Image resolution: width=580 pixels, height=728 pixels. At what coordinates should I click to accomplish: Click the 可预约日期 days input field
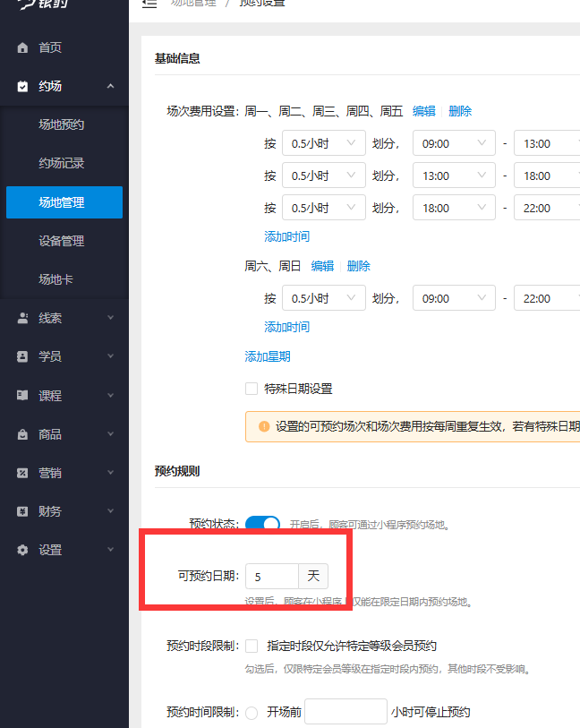click(272, 576)
